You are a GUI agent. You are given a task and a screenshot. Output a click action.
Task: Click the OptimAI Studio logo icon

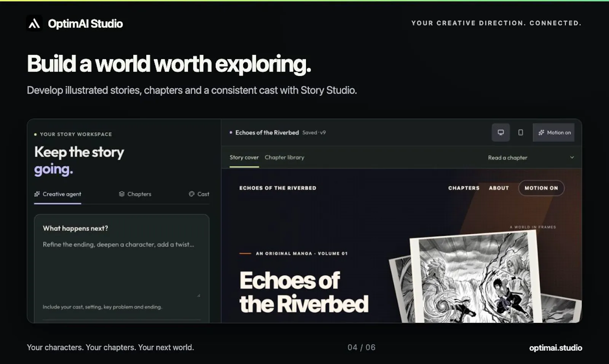pyautogui.click(x=34, y=23)
